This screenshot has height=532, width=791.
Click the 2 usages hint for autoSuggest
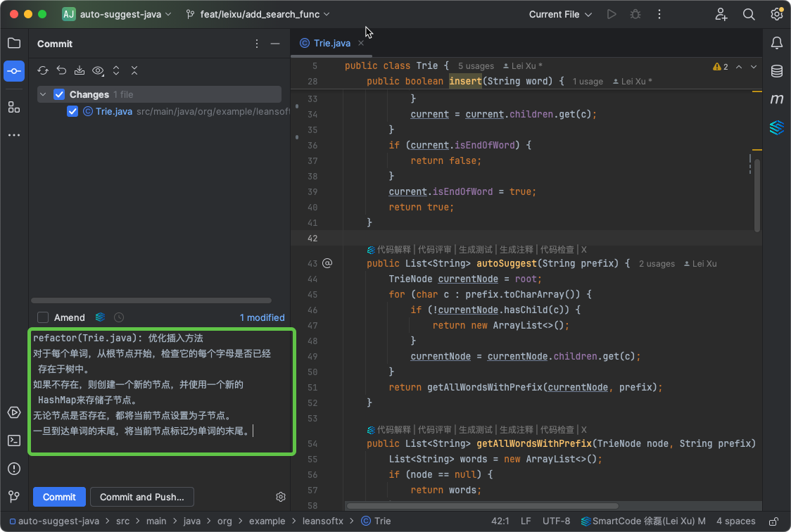point(657,264)
